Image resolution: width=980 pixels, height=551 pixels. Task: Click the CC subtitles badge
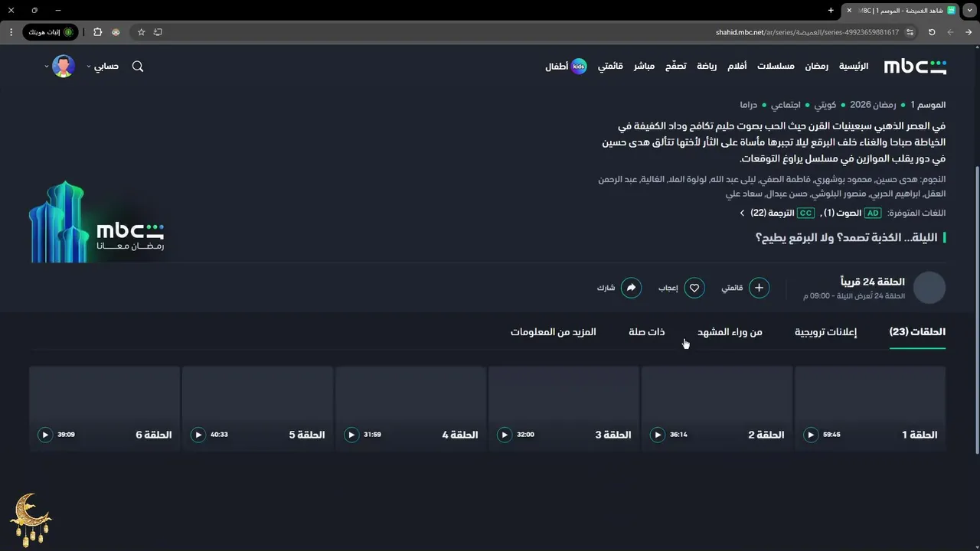[805, 213]
